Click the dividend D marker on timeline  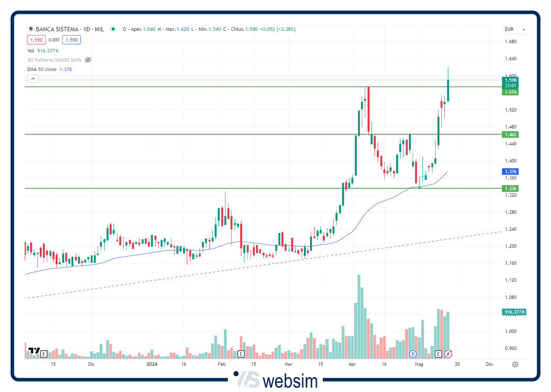point(413,354)
